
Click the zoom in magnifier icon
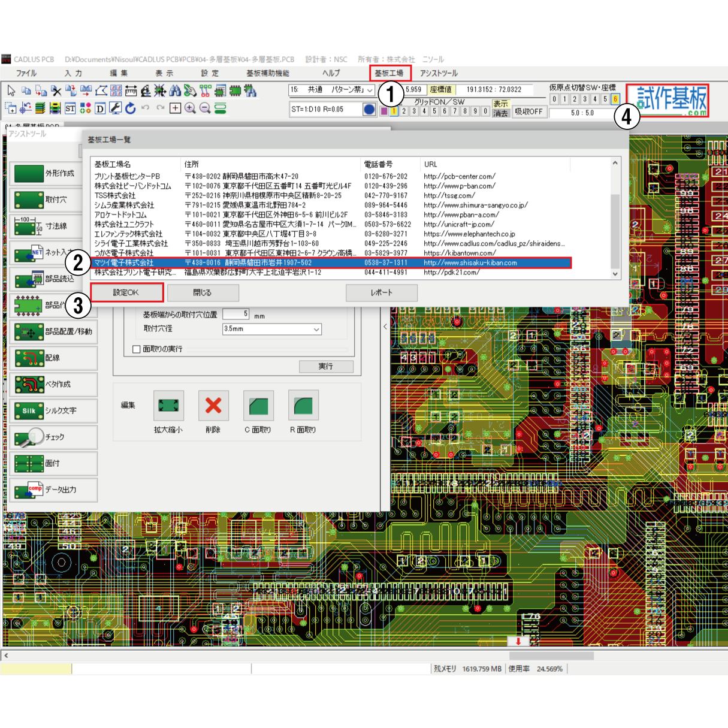[x=190, y=108]
